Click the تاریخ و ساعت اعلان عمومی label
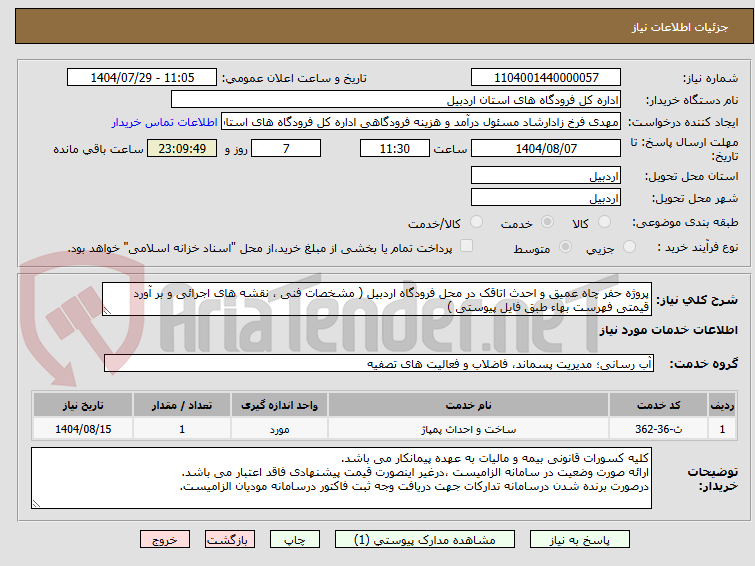This screenshot has height=566, width=755. pyautogui.click(x=294, y=79)
